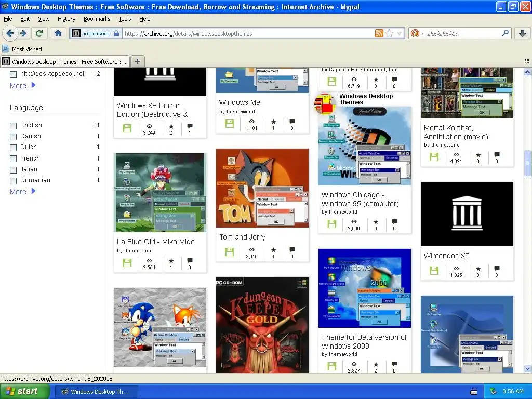This screenshot has width=532, height=399.
Task: Open La Blue Girl - Miko Mido link
Action: [x=156, y=242]
